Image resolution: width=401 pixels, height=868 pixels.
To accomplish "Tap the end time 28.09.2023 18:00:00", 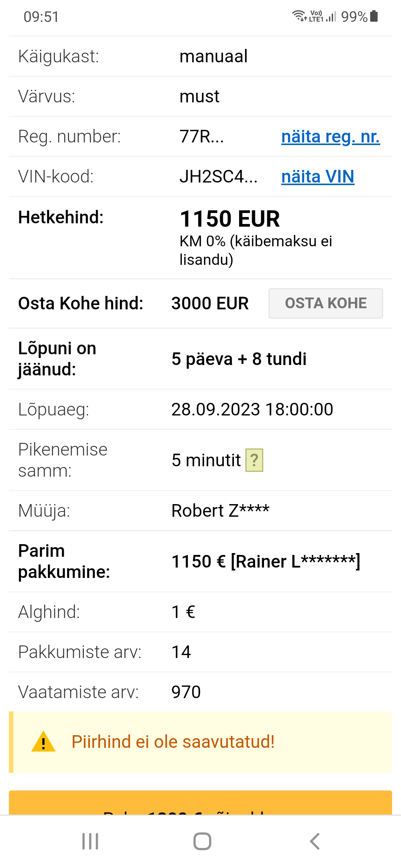I will [x=252, y=410].
